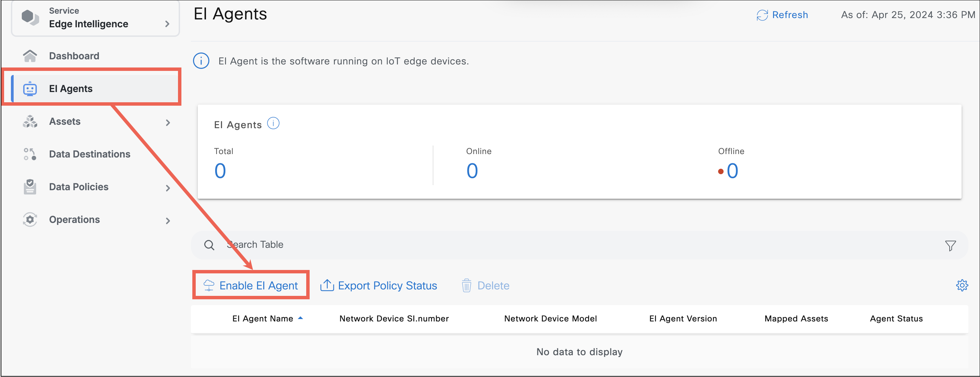
Task: Click the Assets cubes icon
Action: click(30, 121)
